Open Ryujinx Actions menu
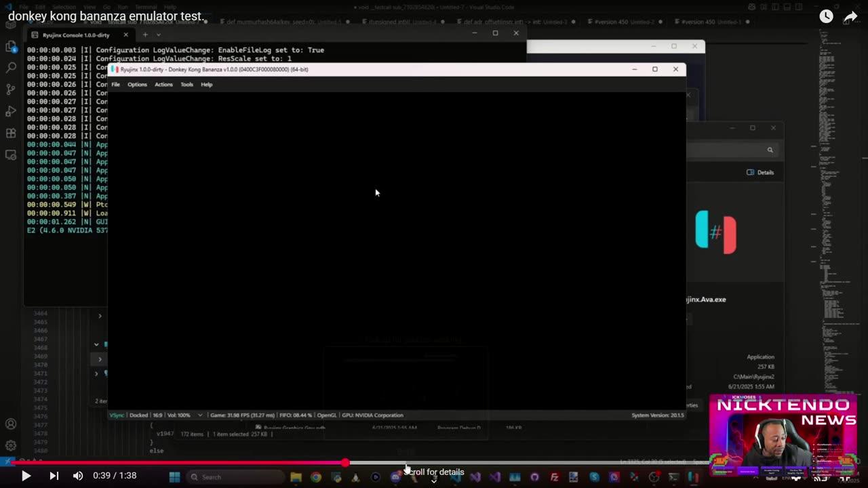 pos(163,85)
